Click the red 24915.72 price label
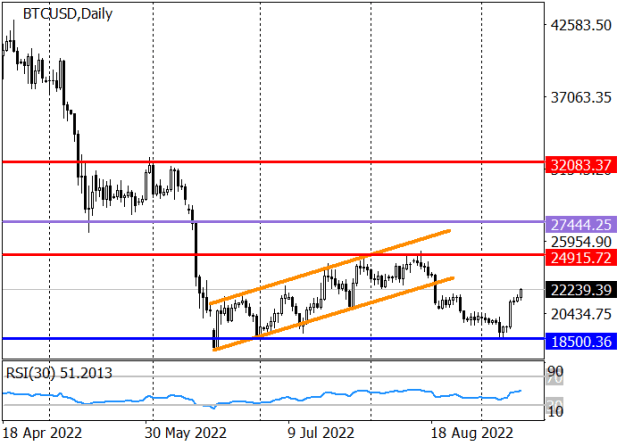 (581, 257)
